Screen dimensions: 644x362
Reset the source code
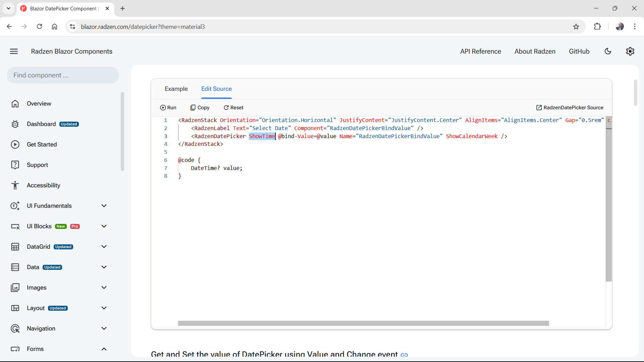(x=233, y=108)
